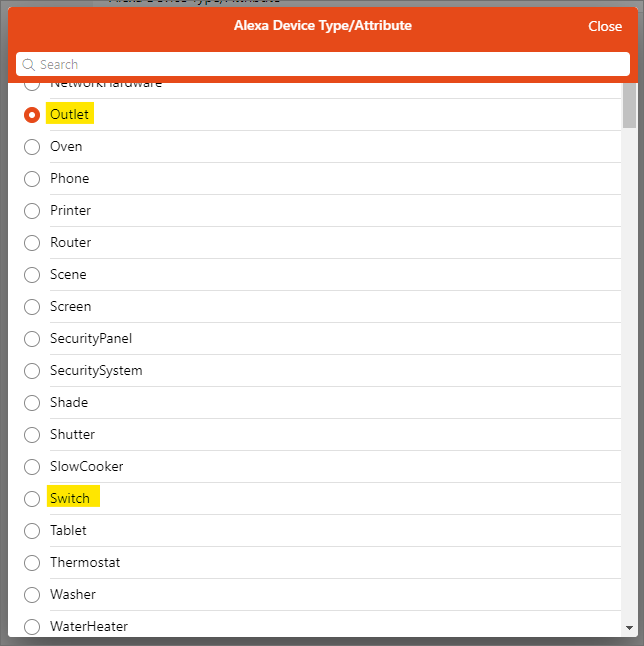Select the Shutter option
Viewport: 644px width, 646px height.
(32, 435)
